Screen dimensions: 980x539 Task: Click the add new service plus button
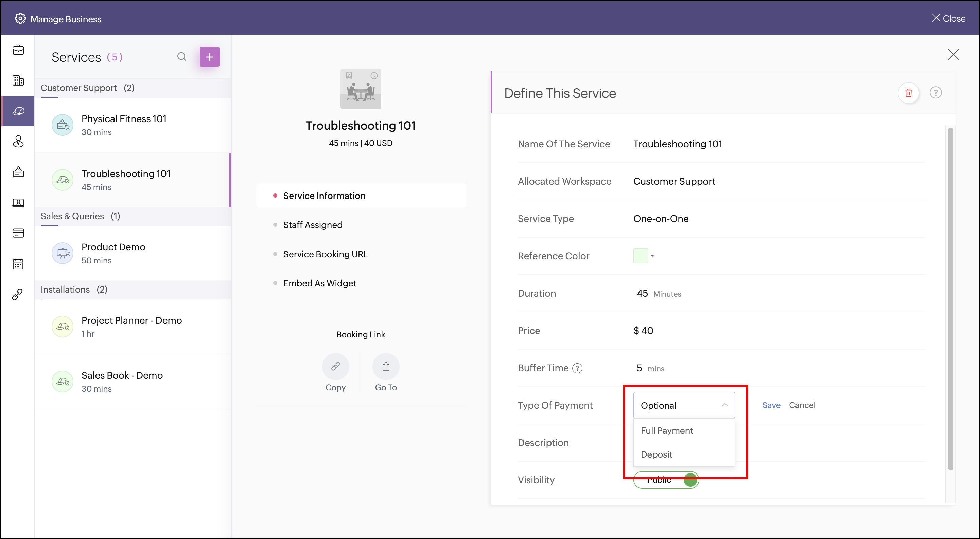(x=209, y=57)
